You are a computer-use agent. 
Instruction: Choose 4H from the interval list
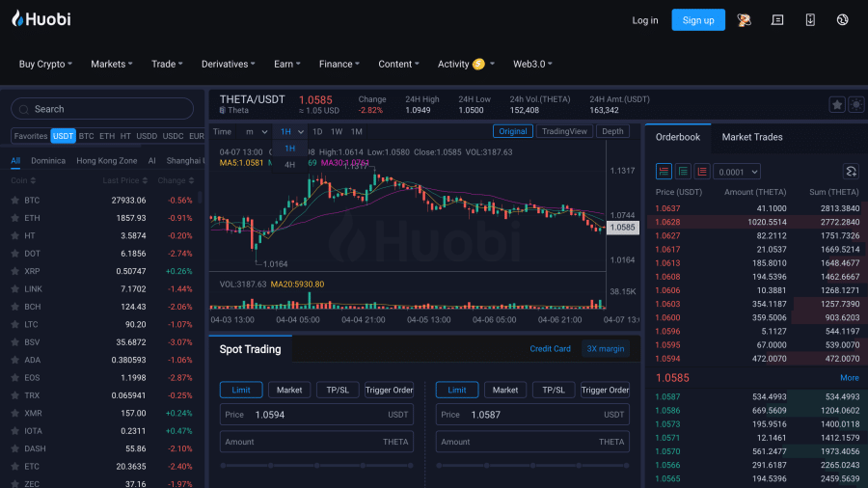click(289, 165)
